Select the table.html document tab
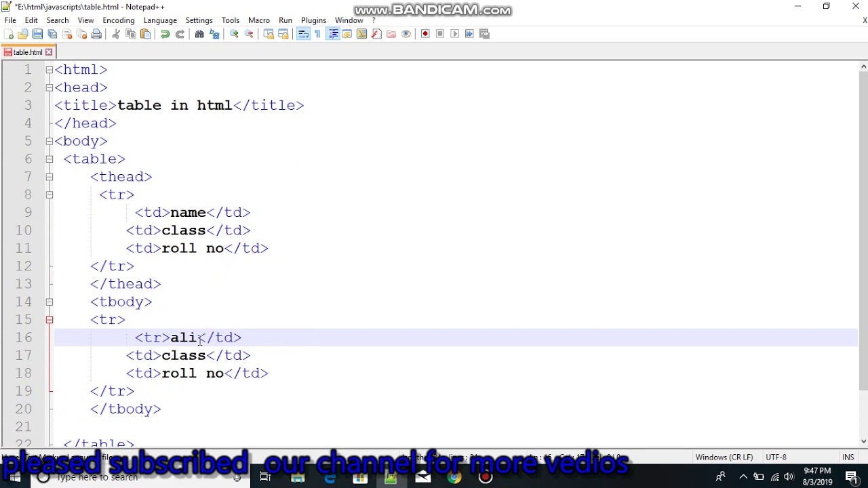 28,52
